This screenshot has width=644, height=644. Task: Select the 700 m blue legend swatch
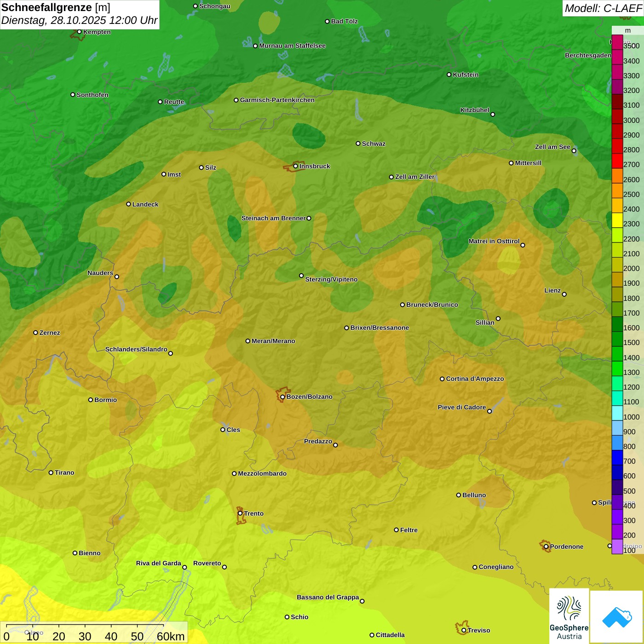(x=617, y=457)
